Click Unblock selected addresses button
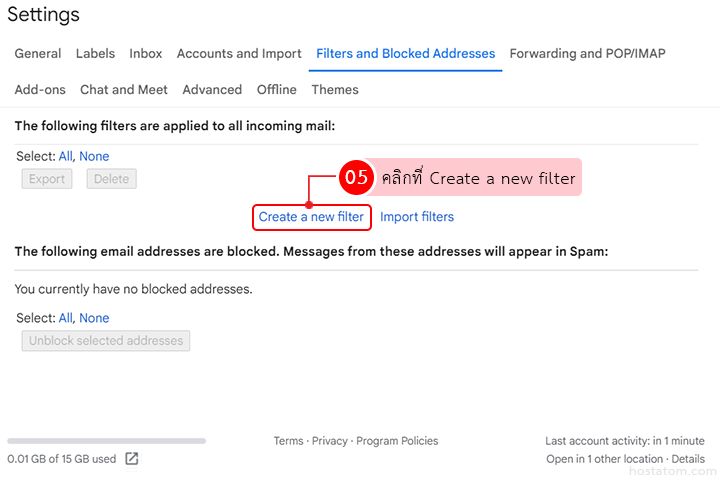 coord(106,341)
